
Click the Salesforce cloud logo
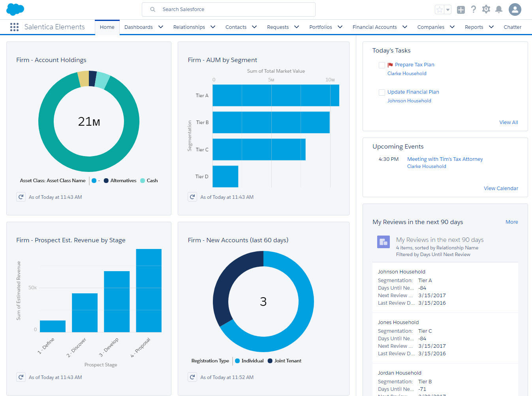coord(15,9)
